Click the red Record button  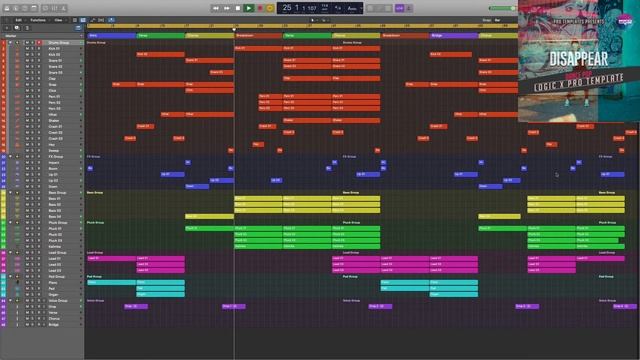(260, 8)
